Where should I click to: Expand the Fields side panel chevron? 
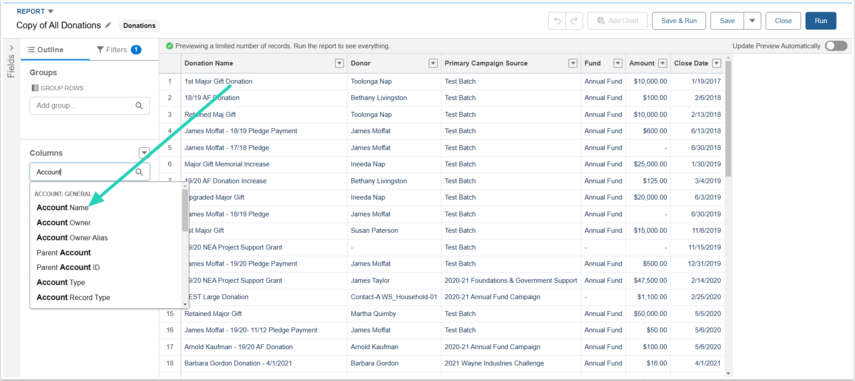click(11, 48)
